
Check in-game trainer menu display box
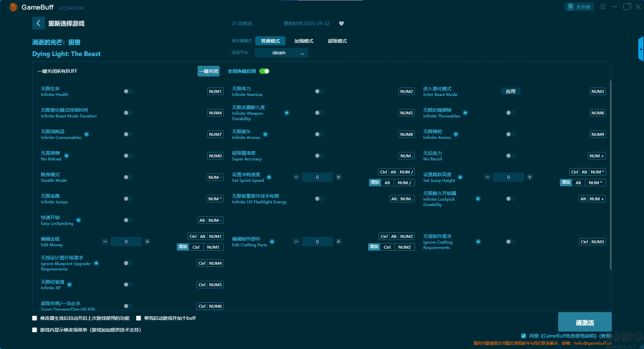coord(35,330)
